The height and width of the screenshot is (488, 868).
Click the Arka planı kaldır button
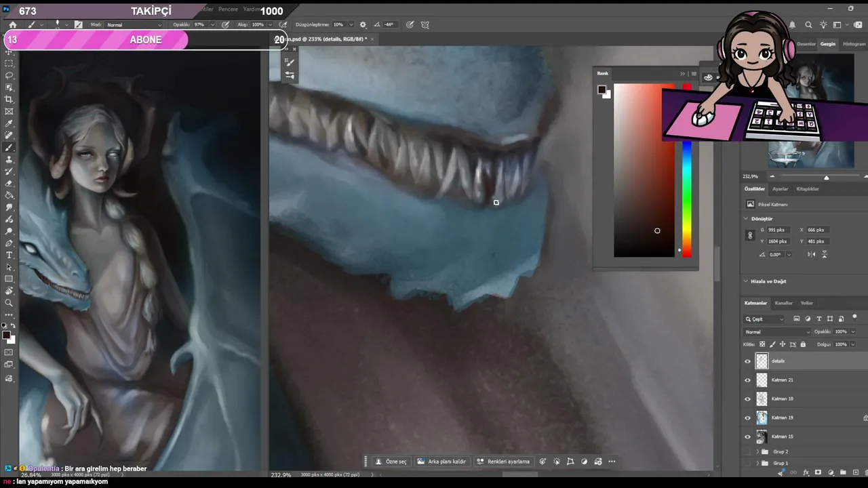[x=441, y=462]
